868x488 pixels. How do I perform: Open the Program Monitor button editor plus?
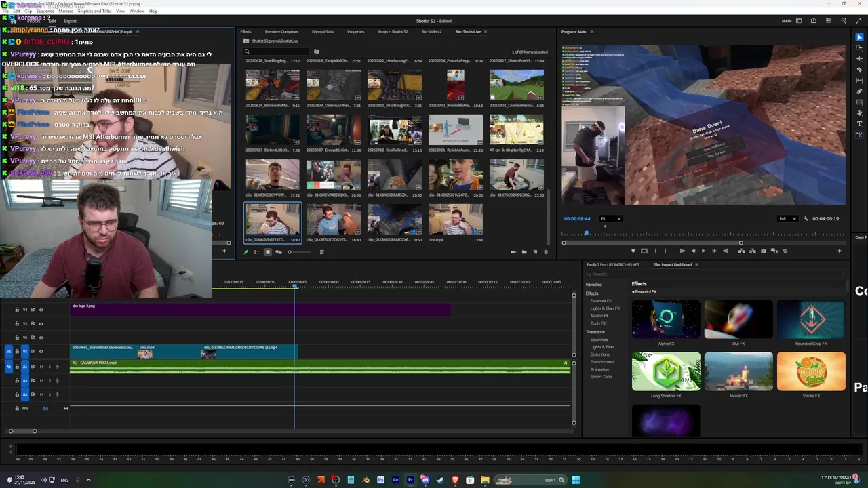tap(839, 251)
